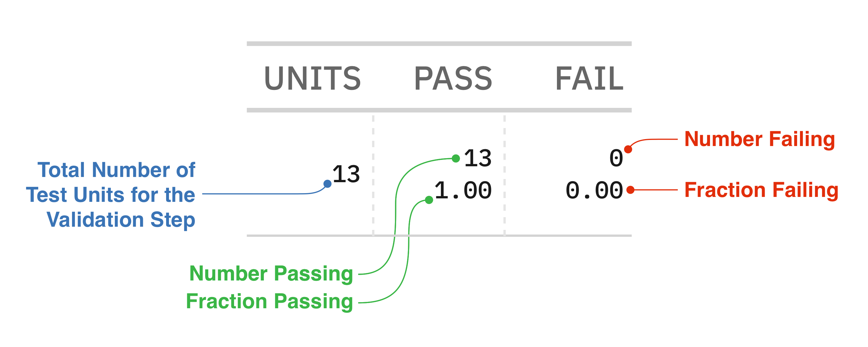This screenshot has width=868, height=347.
Task: Click the FAIL column header
Action: pos(589,78)
